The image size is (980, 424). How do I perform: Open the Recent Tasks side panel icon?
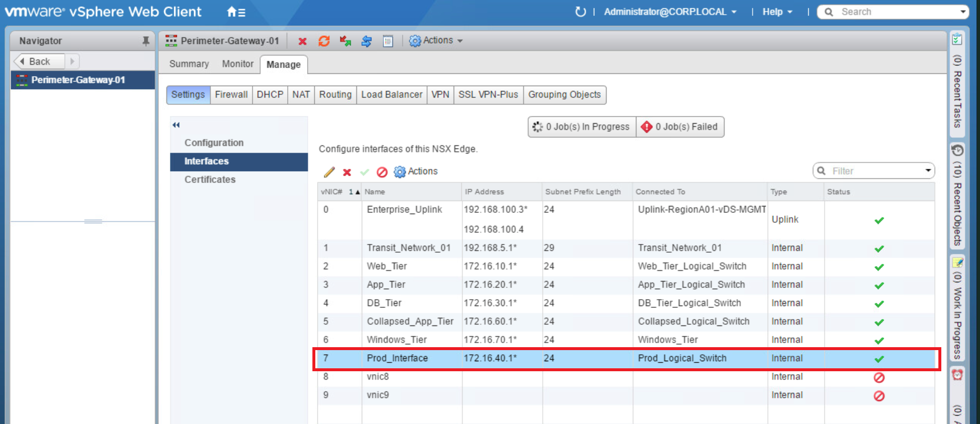(x=957, y=40)
